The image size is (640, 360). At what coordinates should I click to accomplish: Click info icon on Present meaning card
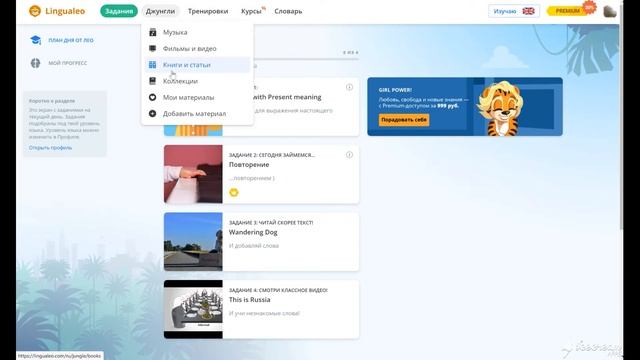349,87
